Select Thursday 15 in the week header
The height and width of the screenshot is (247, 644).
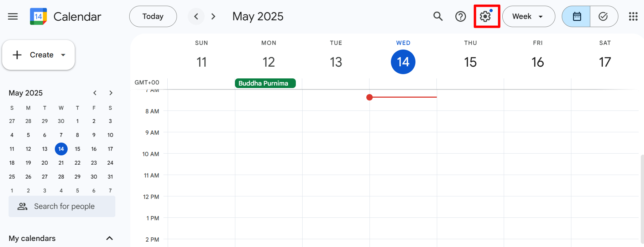(x=470, y=62)
